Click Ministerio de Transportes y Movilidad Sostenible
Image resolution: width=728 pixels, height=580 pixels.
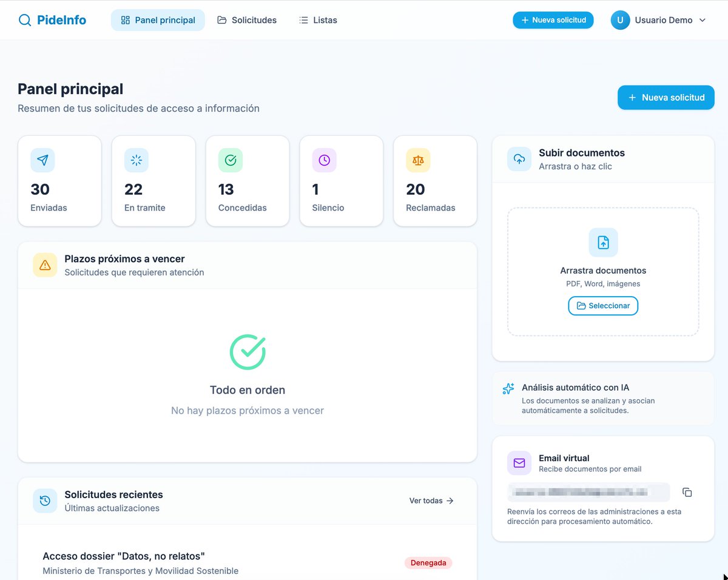click(141, 571)
